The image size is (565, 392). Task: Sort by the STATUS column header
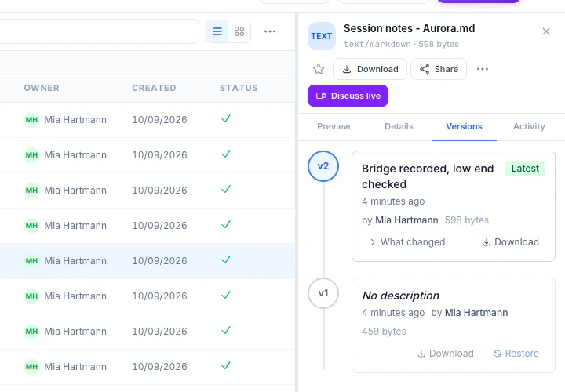239,88
